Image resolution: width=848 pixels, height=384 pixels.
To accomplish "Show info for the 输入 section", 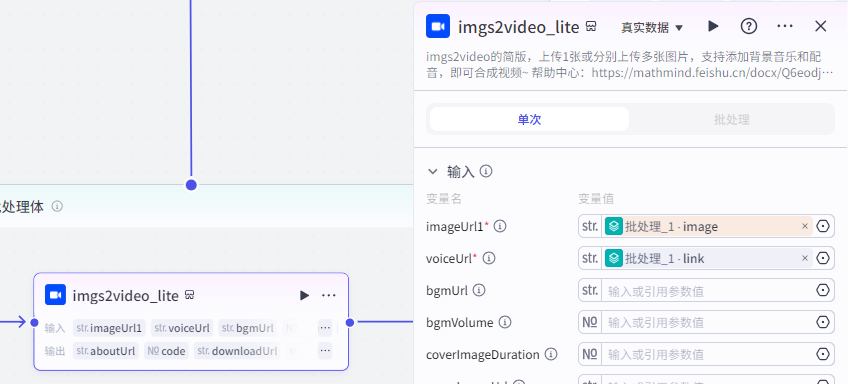I will [x=486, y=172].
